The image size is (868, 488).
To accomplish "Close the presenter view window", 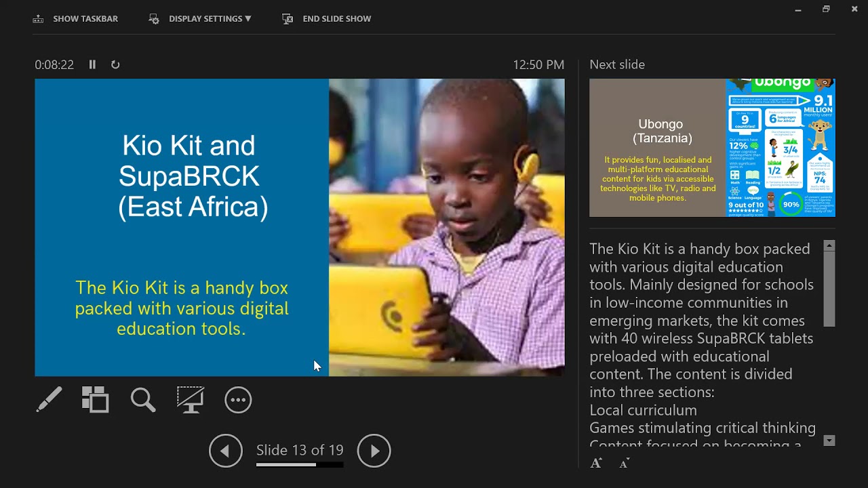I will pyautogui.click(x=854, y=9).
